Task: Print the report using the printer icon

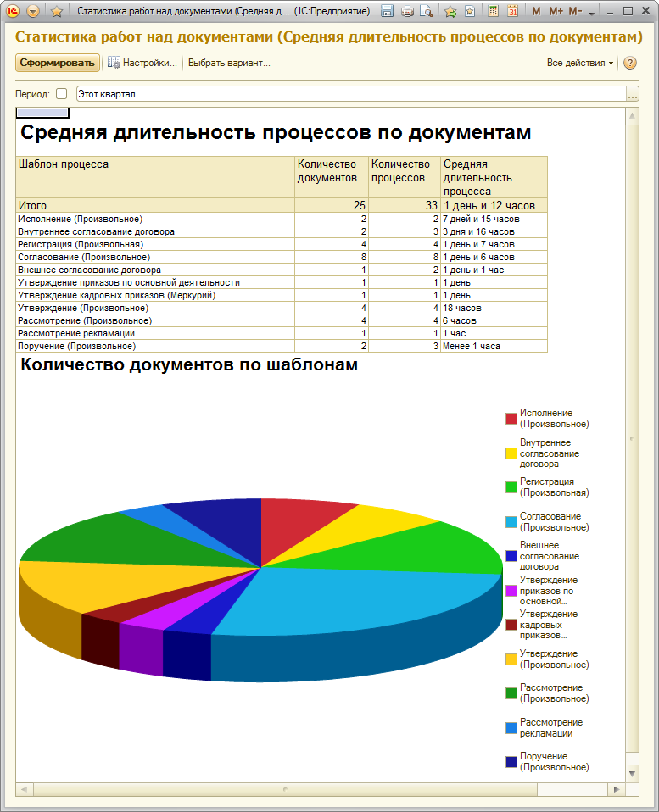Action: 407,11
